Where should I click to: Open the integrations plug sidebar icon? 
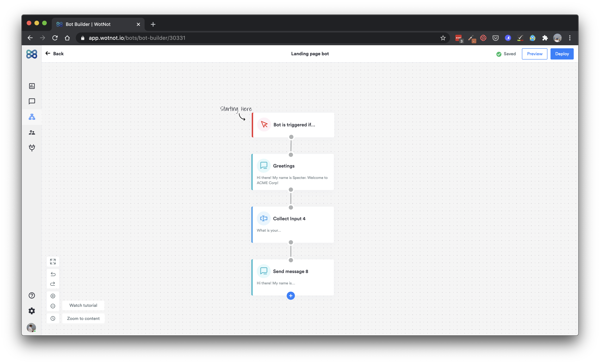click(32, 148)
